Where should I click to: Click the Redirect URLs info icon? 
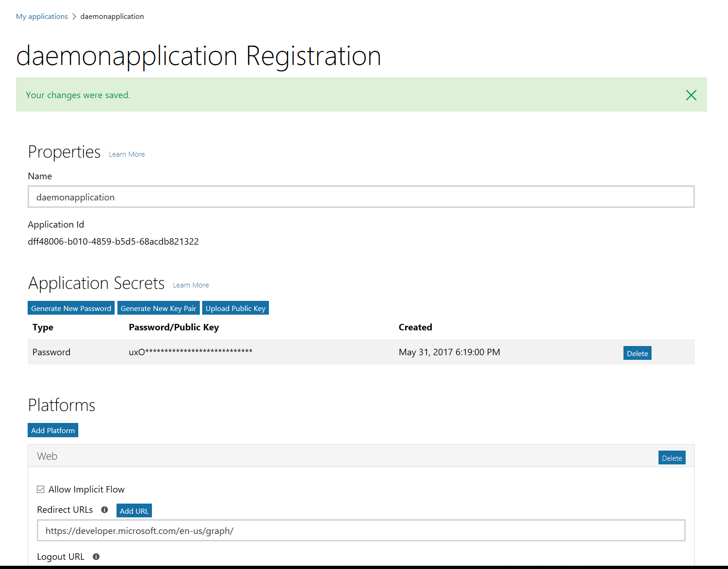click(105, 510)
